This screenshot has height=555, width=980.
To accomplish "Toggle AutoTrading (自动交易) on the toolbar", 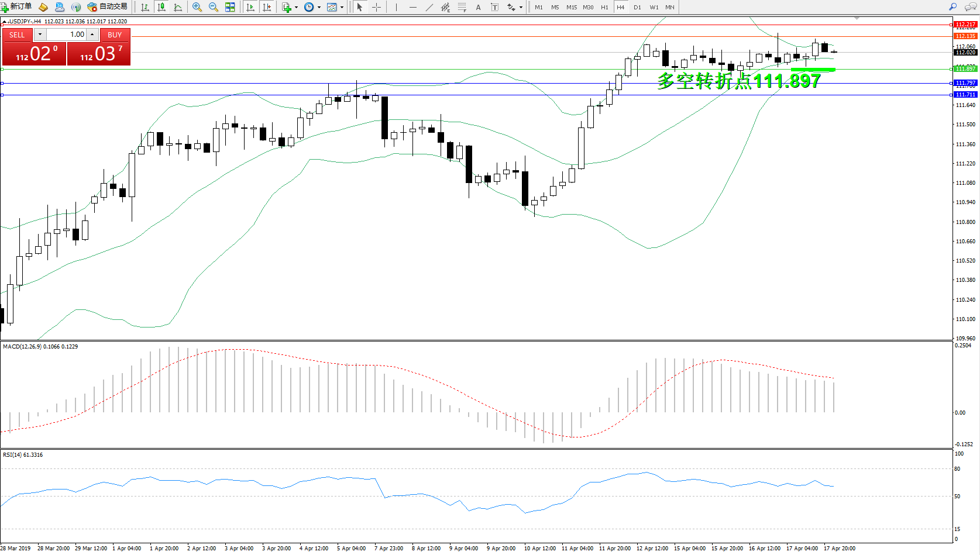I will click(108, 7).
